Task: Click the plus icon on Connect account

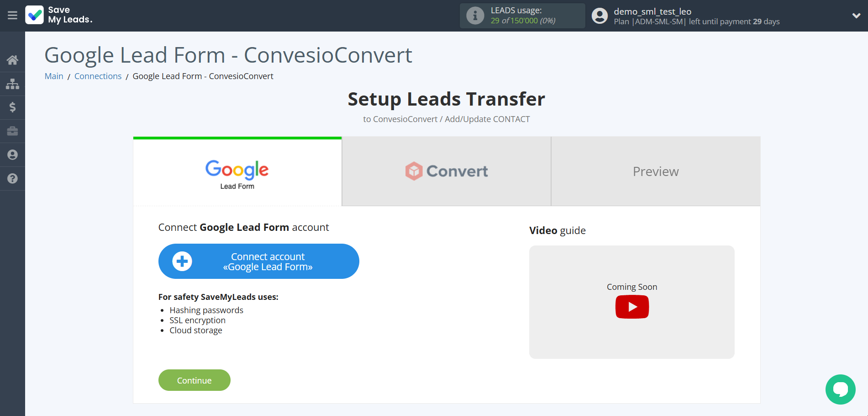Action: coord(182,261)
